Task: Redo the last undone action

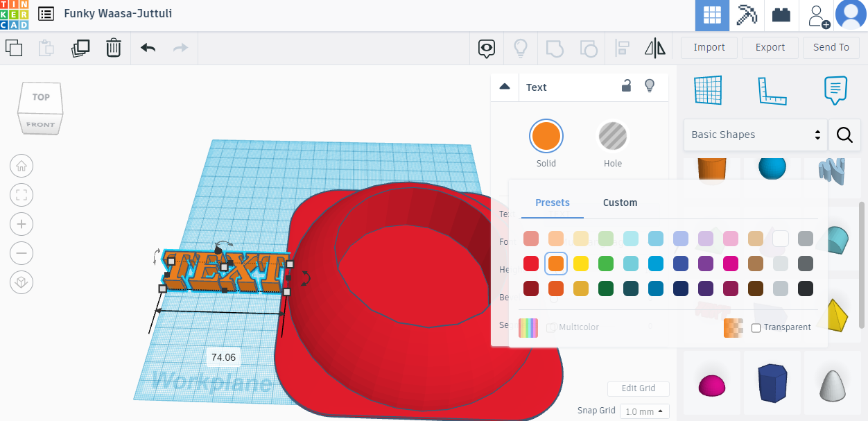Action: tap(180, 48)
